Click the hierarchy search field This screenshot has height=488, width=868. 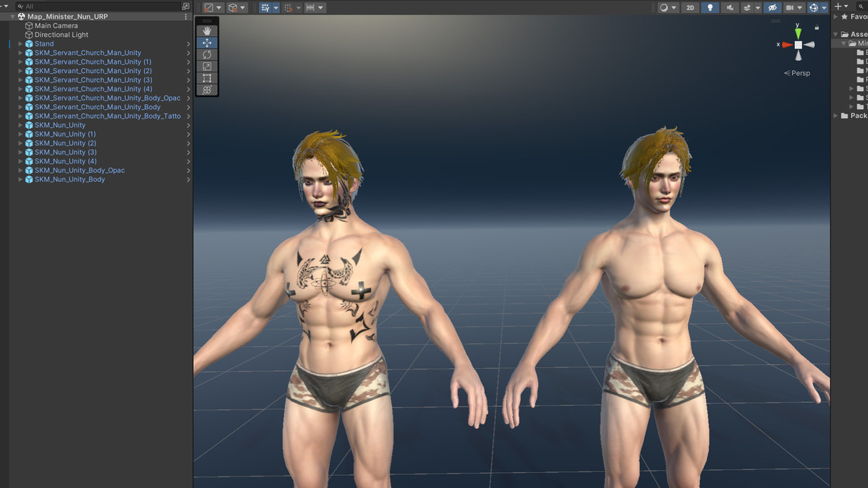[98, 6]
